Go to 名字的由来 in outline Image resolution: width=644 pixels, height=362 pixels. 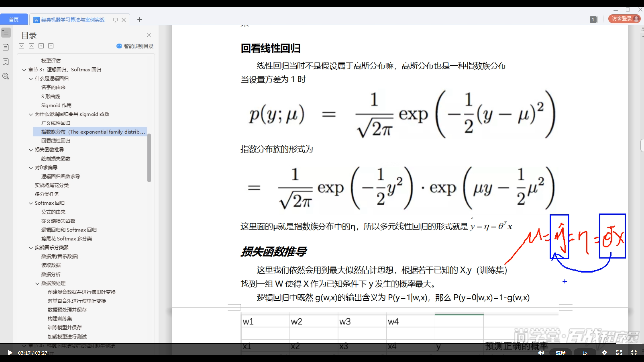53,87
